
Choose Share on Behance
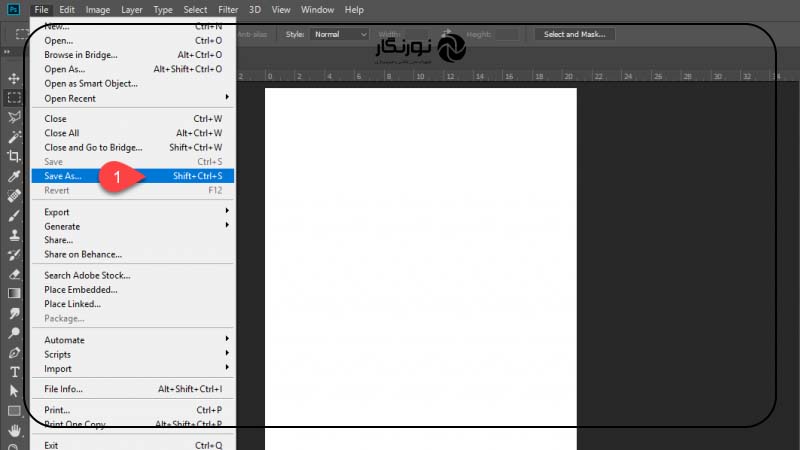(x=133, y=254)
